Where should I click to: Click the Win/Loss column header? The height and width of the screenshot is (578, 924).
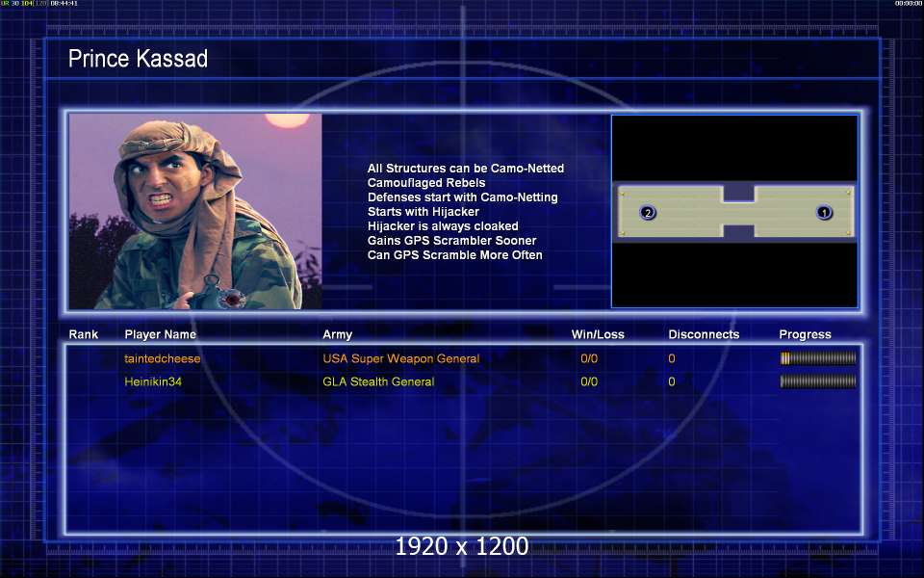[x=598, y=334]
